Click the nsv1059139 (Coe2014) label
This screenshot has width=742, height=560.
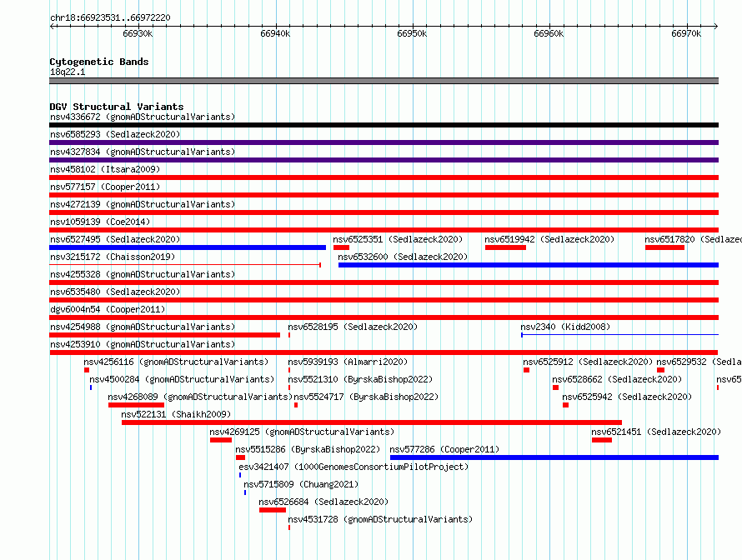100,222
